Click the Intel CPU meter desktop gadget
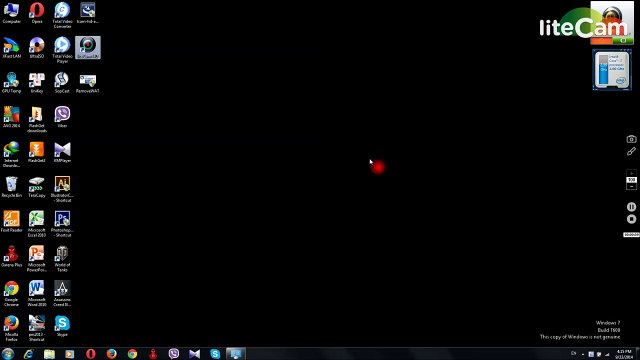Image resolution: width=640 pixels, height=360 pixels. [612, 70]
